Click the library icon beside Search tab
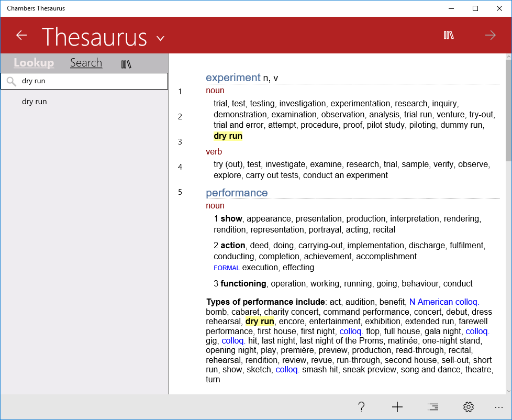 pos(126,63)
